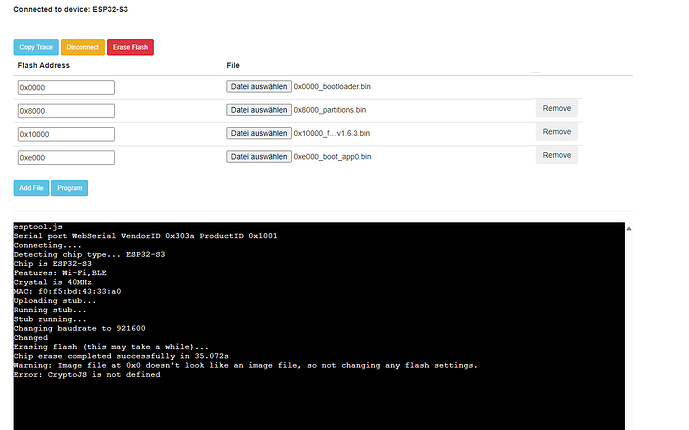Click the 'Features: Wi-Fi,BLE' console line

click(60, 273)
